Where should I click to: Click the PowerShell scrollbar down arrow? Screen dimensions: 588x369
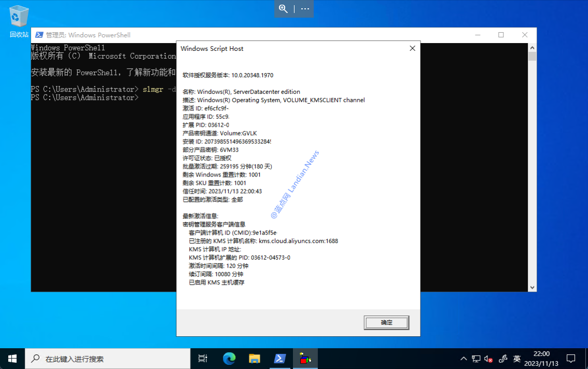(x=532, y=288)
